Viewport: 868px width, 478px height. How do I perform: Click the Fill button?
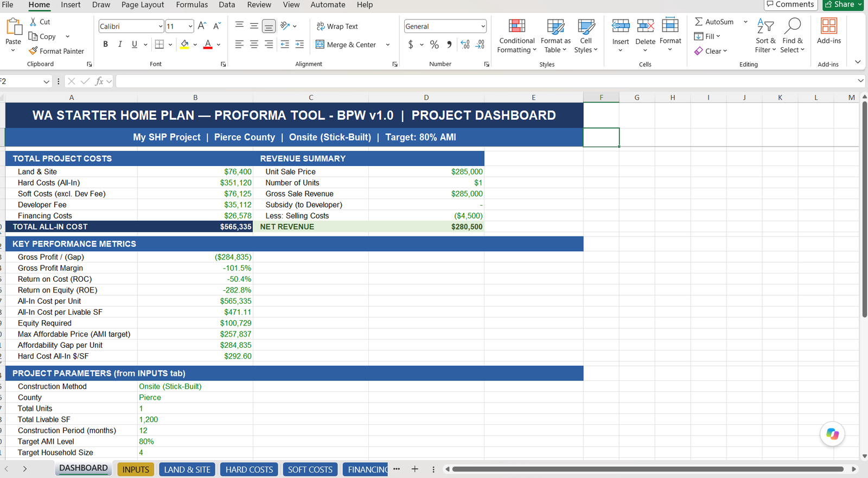point(707,36)
